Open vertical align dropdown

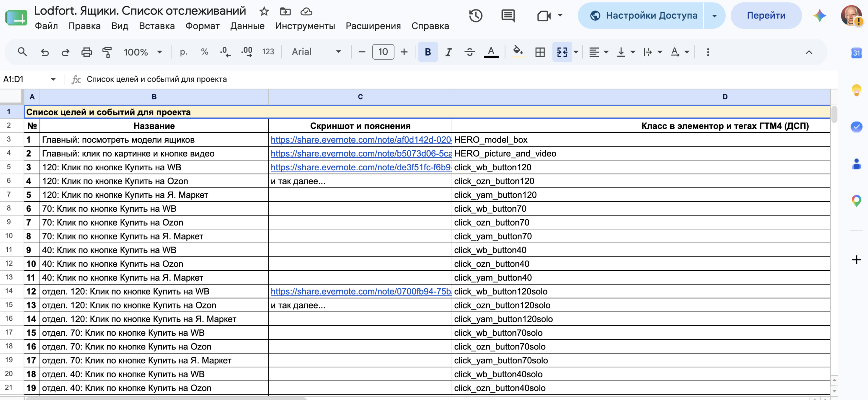pos(625,52)
